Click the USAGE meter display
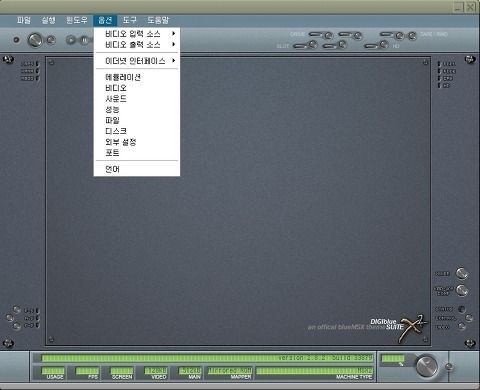This screenshot has width=480, height=390. 53,371
